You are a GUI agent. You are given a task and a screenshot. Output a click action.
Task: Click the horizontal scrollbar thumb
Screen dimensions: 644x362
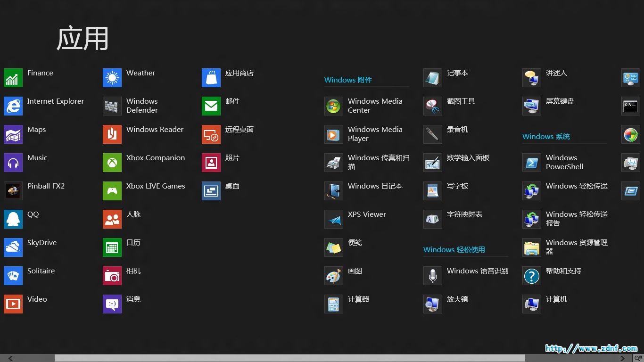tap(290, 358)
